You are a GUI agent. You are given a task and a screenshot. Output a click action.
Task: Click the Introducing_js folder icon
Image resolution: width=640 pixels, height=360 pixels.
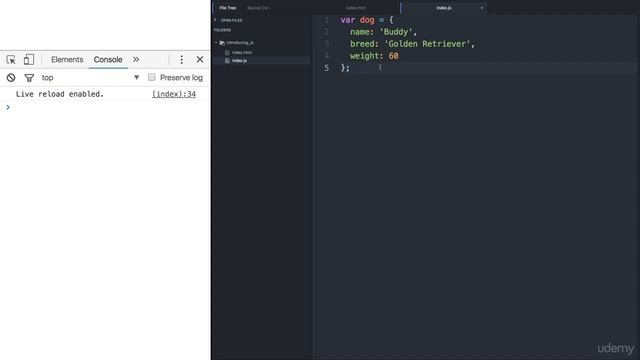(x=222, y=42)
